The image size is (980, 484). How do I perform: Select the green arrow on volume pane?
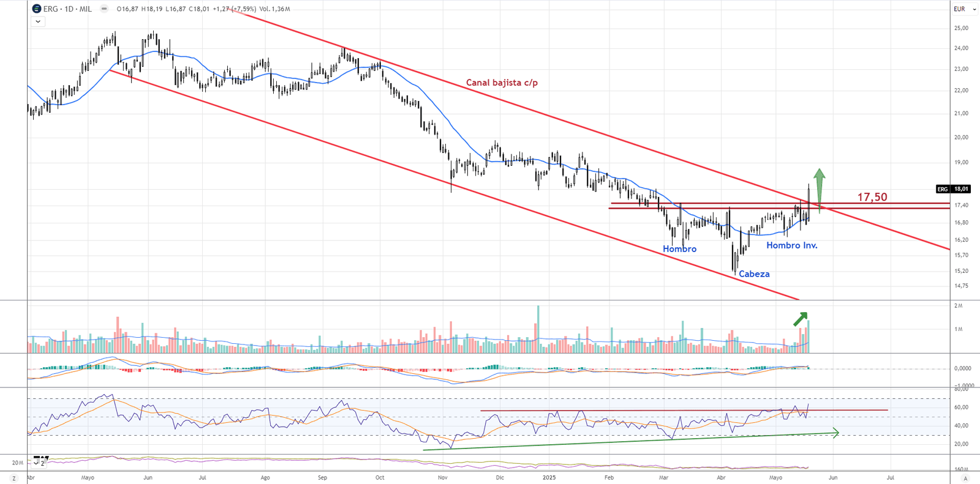pos(800,319)
